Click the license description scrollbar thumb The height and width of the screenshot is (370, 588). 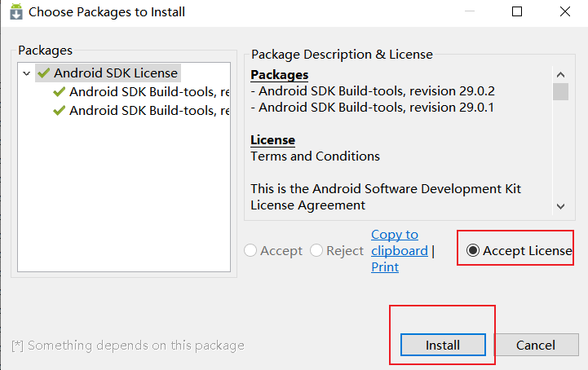click(x=560, y=91)
